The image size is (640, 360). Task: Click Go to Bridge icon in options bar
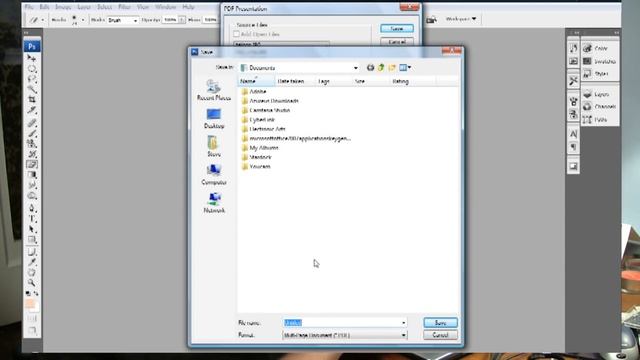[431, 19]
